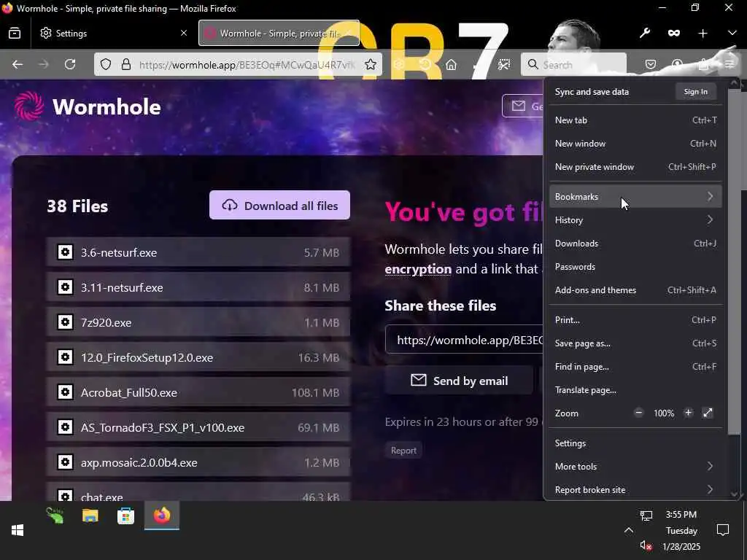747x560 pixels.
Task: Focus the toolbar Search field
Action: pyautogui.click(x=574, y=64)
